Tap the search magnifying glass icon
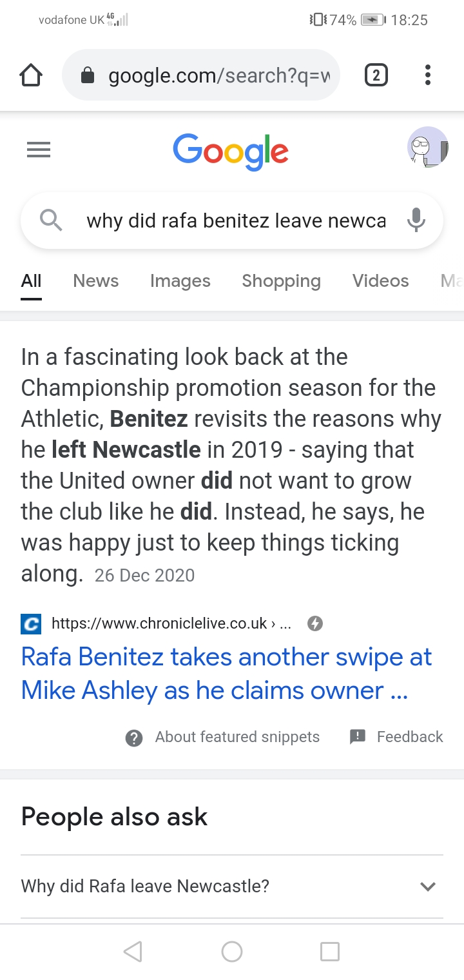 coord(51,220)
